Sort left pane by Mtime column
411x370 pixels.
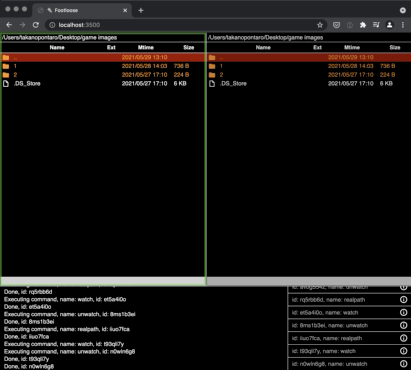(x=146, y=47)
